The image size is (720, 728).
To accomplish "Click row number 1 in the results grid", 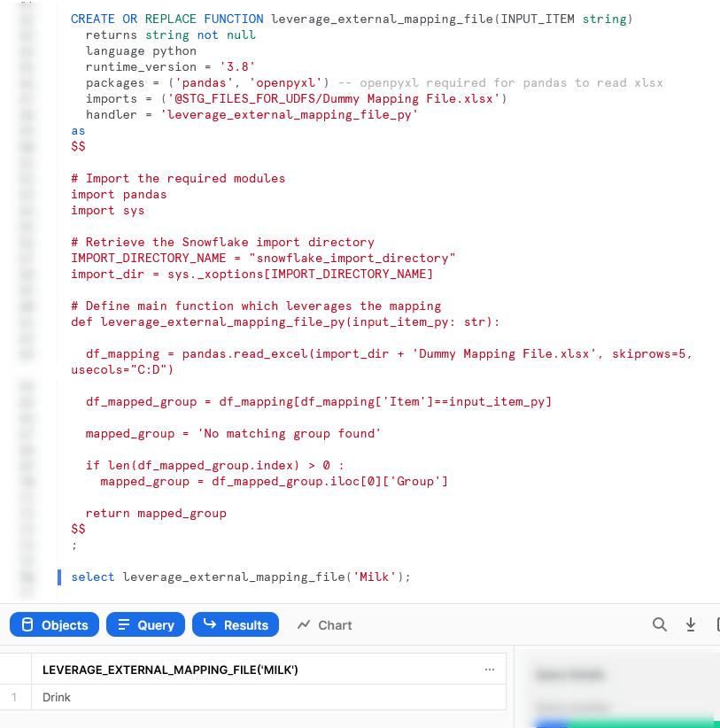I will point(15,697).
